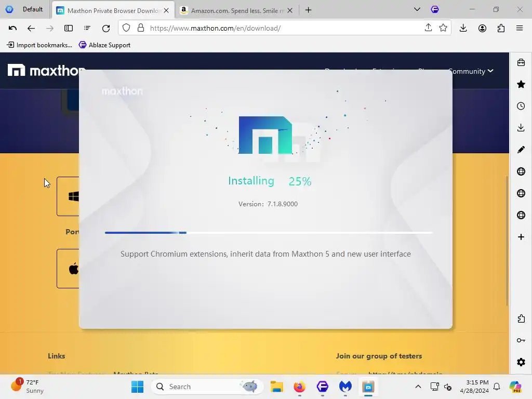The image size is (532, 399).
Task: Click the Windows download button on page
Action: click(x=68, y=196)
